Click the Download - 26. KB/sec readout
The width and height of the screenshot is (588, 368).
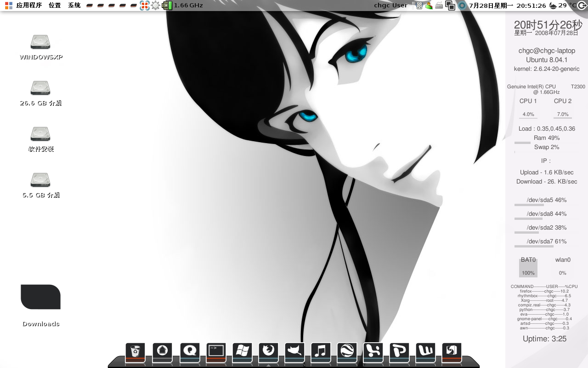[547, 182]
